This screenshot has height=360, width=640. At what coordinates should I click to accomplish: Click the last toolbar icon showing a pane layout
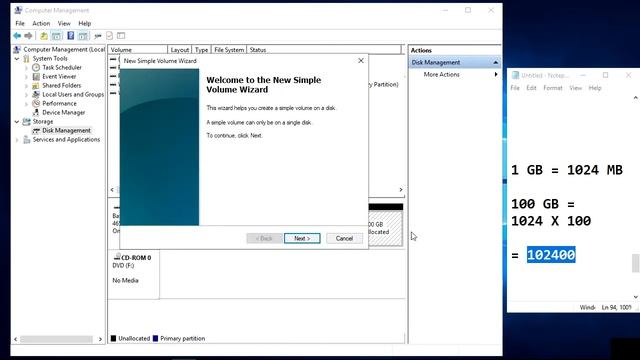pyautogui.click(x=121, y=36)
